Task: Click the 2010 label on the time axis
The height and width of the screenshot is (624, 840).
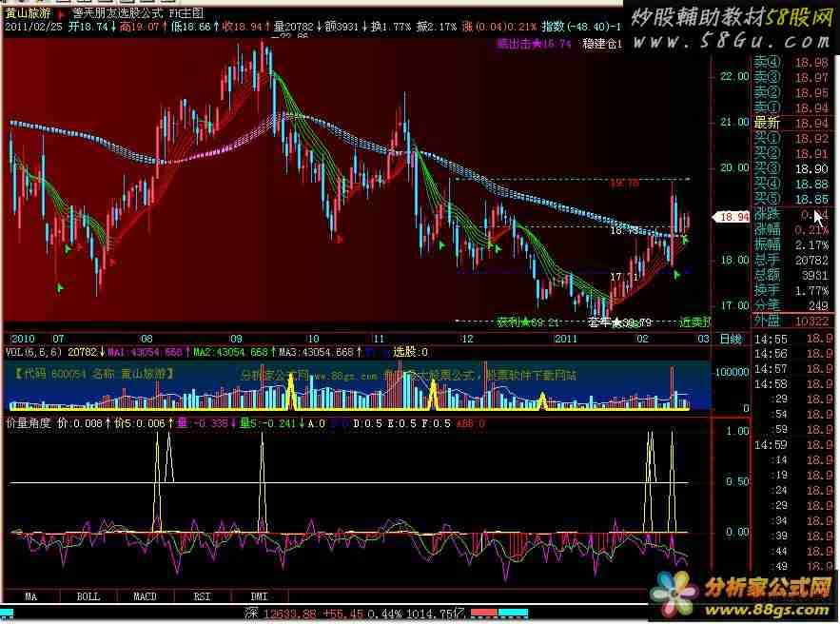Action: point(23,339)
